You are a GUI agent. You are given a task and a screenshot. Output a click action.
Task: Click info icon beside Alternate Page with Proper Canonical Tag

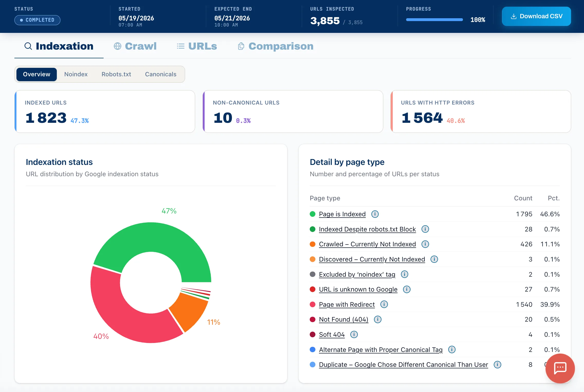[452, 350]
